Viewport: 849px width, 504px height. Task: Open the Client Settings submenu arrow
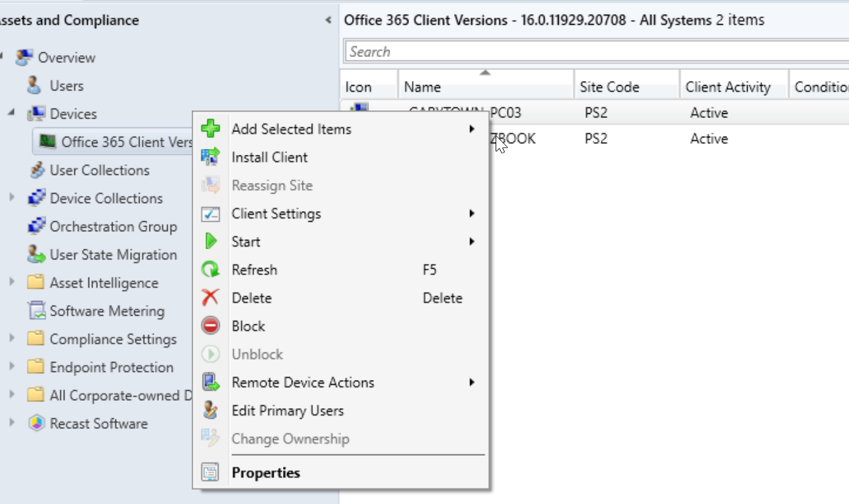point(472,214)
